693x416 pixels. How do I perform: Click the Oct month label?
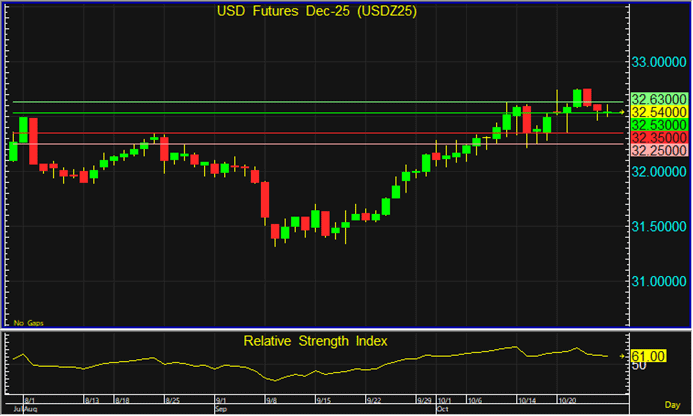[441, 410]
